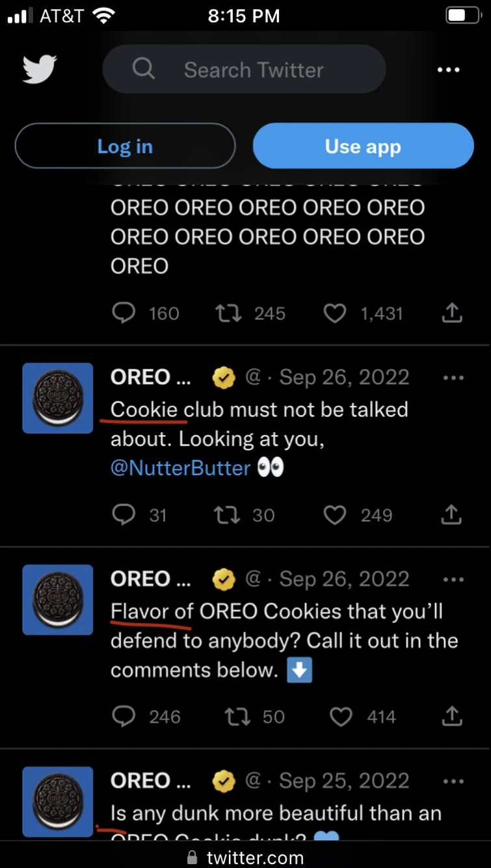491x868 pixels.
Task: Open the Sep 26, 2022 Cookie club timestamp
Action: point(343,377)
